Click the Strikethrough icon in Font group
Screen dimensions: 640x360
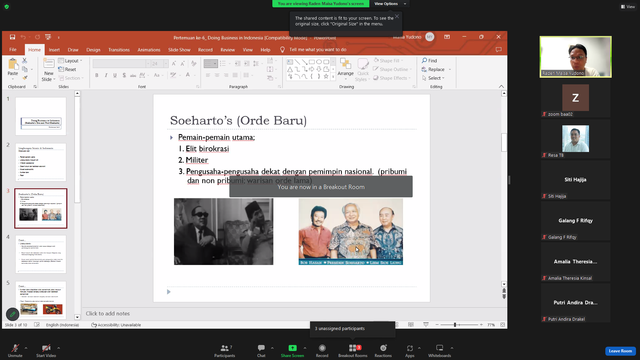click(133, 75)
